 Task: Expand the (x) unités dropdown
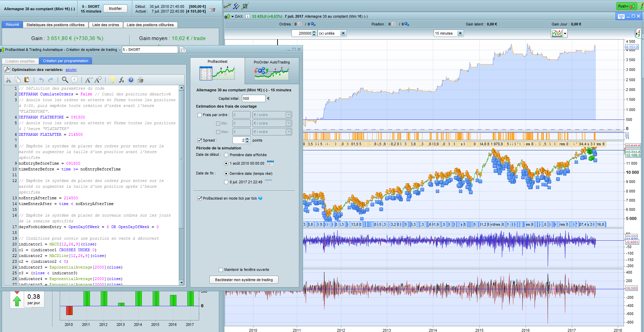(343, 33)
